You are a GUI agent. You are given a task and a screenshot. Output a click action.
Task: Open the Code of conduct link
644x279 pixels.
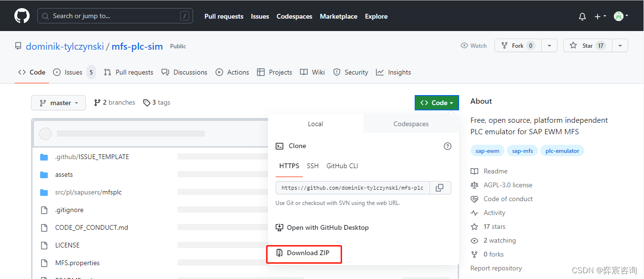click(x=502, y=199)
